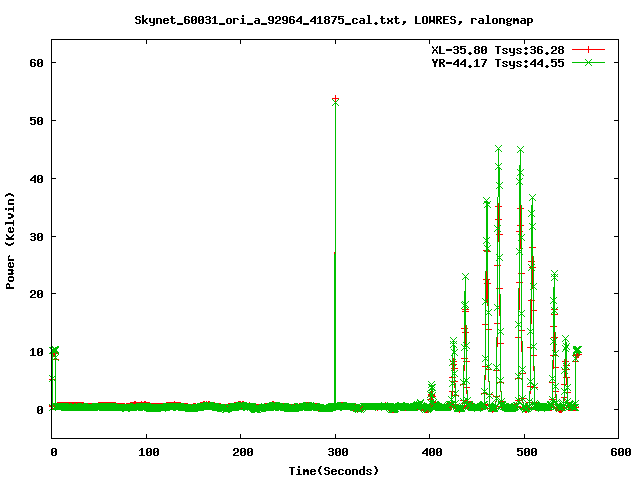Select the legend entry YR-44.17 Tsys:44.55
The height and width of the screenshot is (480, 640).
click(498, 63)
